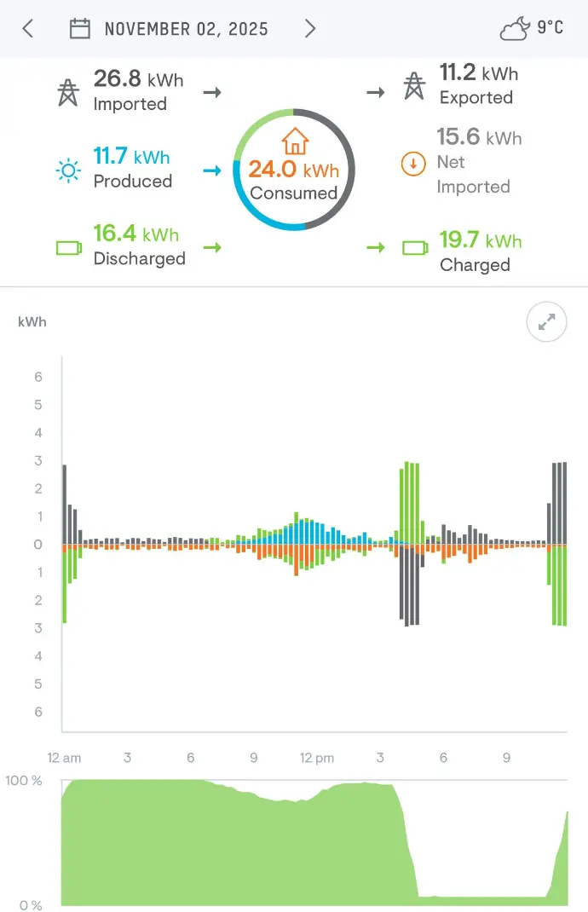
Task: Open the calendar date picker
Action: point(80,28)
